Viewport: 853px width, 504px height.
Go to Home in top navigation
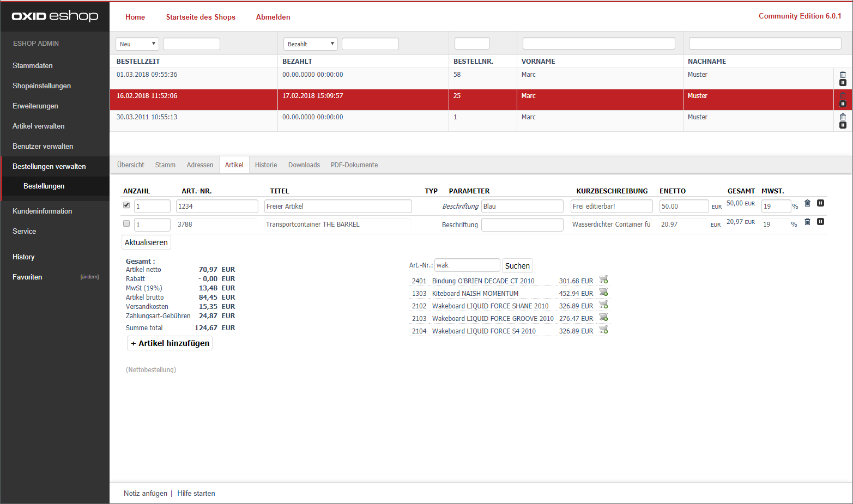tap(135, 17)
